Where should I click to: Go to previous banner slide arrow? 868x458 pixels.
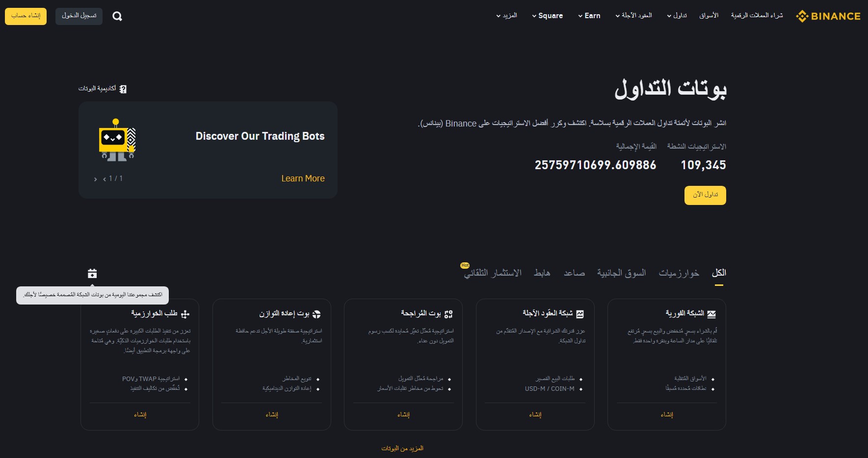coord(105,179)
